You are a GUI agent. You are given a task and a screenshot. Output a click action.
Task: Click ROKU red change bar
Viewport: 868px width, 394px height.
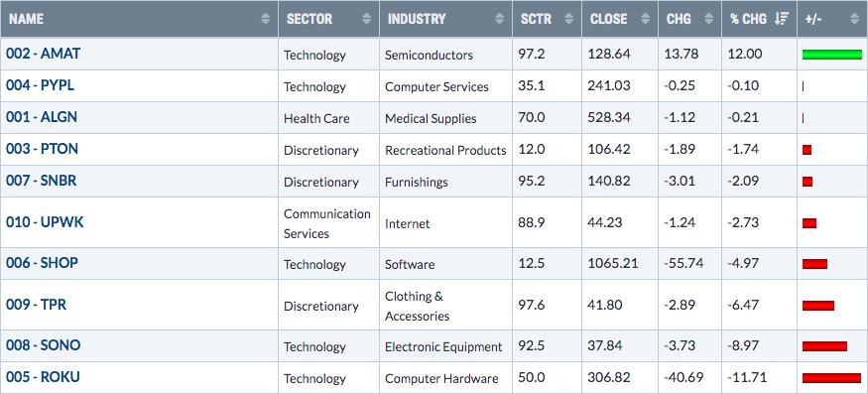pyautogui.click(x=832, y=378)
